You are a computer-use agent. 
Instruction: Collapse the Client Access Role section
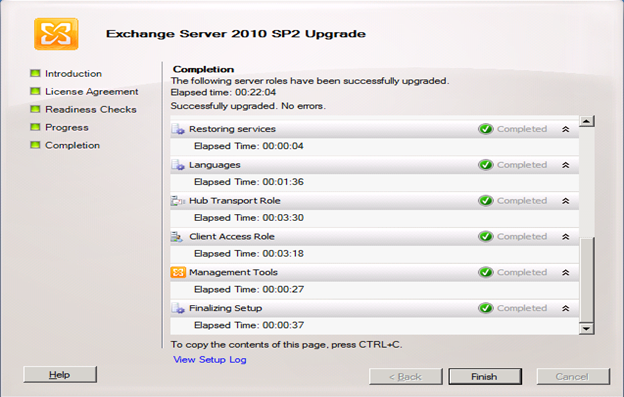(x=566, y=237)
